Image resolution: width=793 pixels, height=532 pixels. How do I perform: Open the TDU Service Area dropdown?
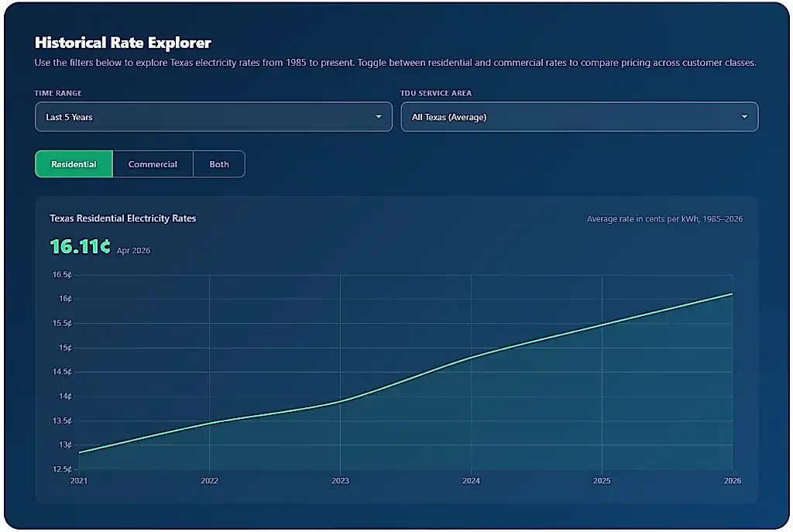579,117
